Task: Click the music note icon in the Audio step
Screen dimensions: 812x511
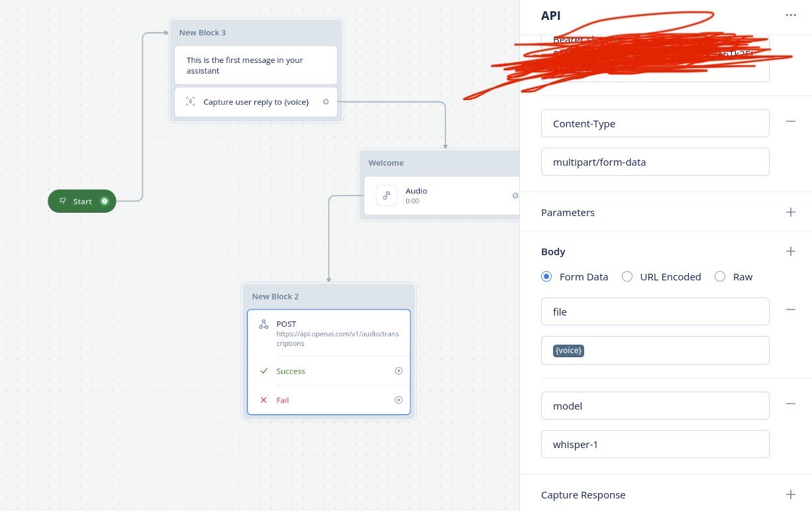Action: pos(387,196)
